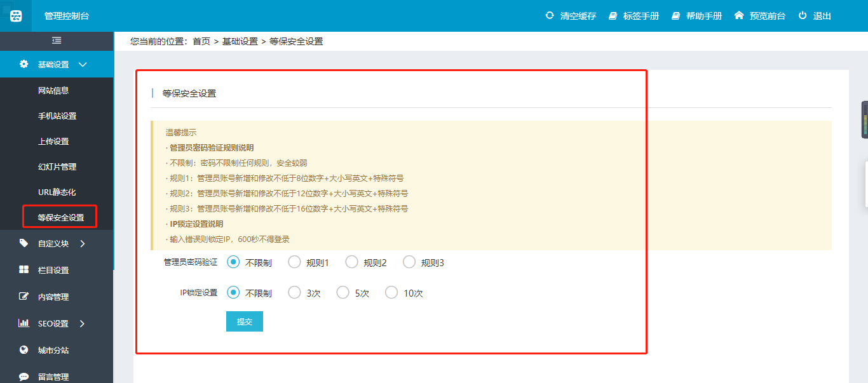Click the gear icon next to 基础设置
The image size is (868, 383).
pos(24,64)
